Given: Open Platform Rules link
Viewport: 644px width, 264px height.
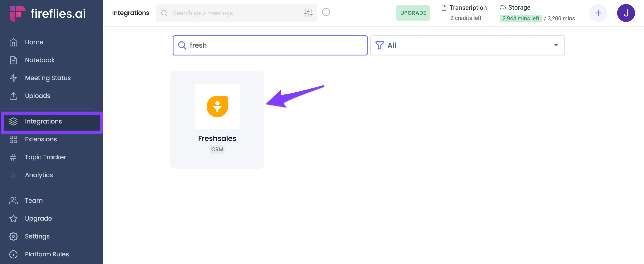Looking at the screenshot, I should pyautogui.click(x=47, y=254).
